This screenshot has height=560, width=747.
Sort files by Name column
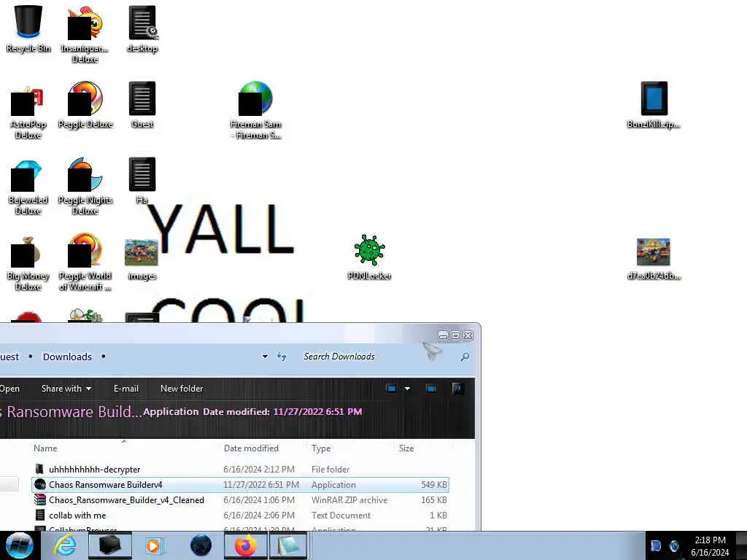(45, 448)
